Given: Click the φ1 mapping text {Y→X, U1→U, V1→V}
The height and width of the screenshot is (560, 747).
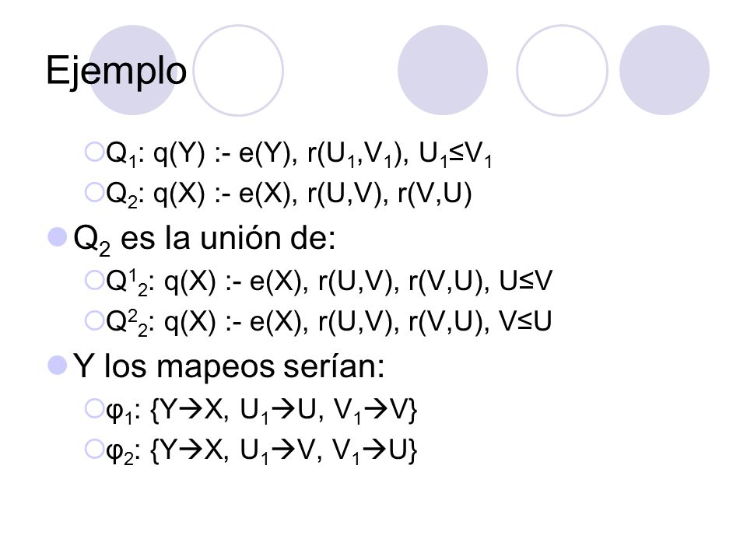Looking at the screenshot, I should point(261,411).
